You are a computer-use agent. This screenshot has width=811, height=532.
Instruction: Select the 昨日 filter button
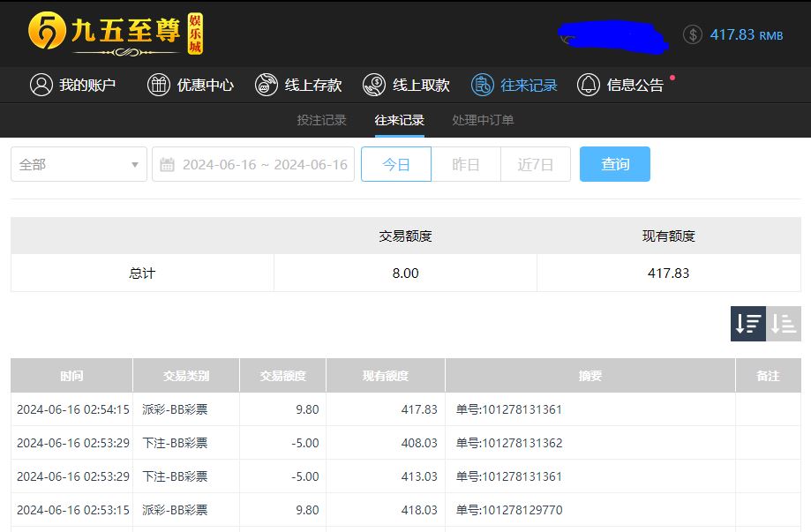pyautogui.click(x=466, y=165)
